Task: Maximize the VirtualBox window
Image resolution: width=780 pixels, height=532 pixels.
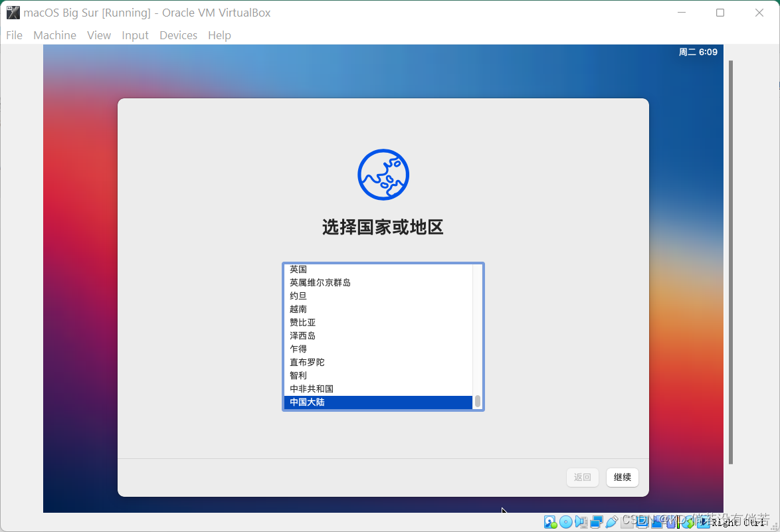Action: [x=720, y=13]
